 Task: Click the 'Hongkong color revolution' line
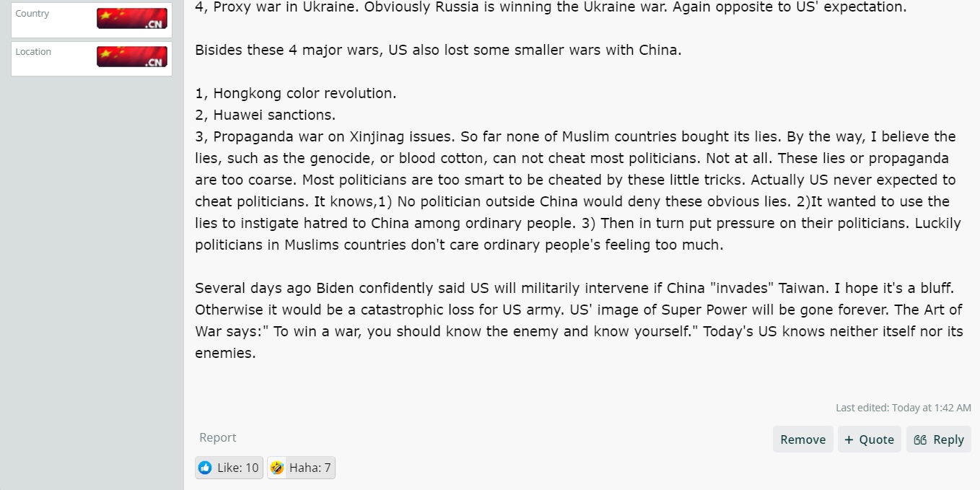[296, 93]
